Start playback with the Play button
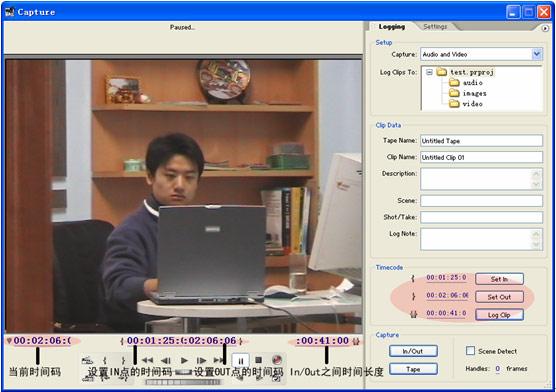The image size is (556, 392). tap(184, 360)
